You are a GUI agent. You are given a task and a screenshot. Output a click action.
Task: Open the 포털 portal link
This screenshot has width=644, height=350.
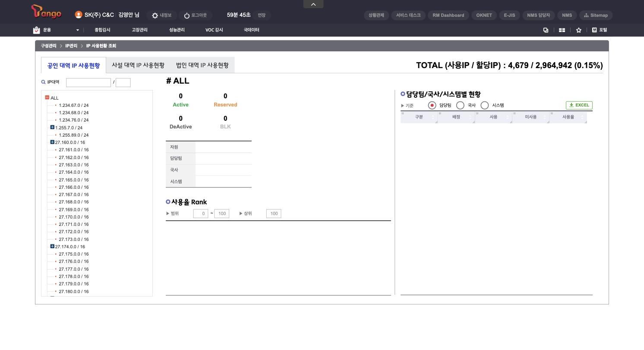coord(600,30)
